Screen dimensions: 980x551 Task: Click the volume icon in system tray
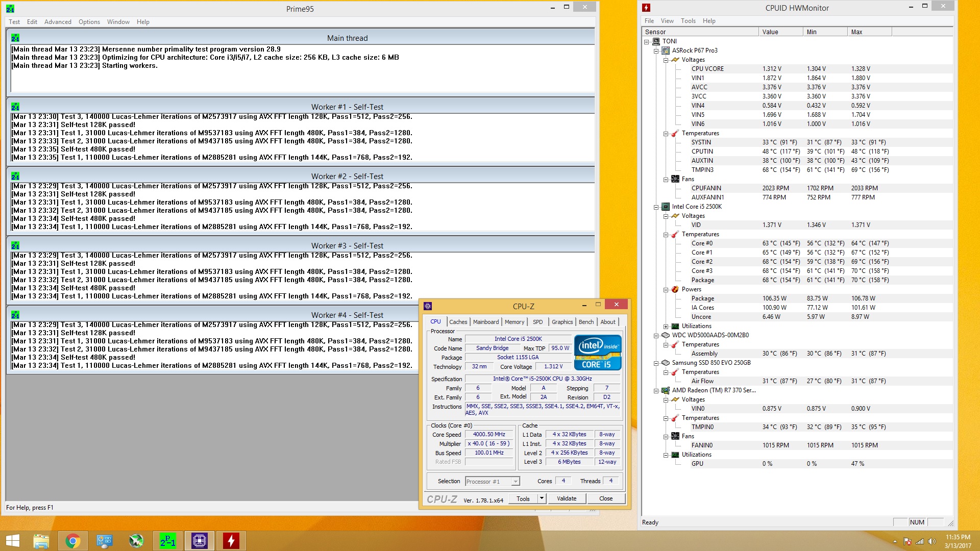coord(932,541)
